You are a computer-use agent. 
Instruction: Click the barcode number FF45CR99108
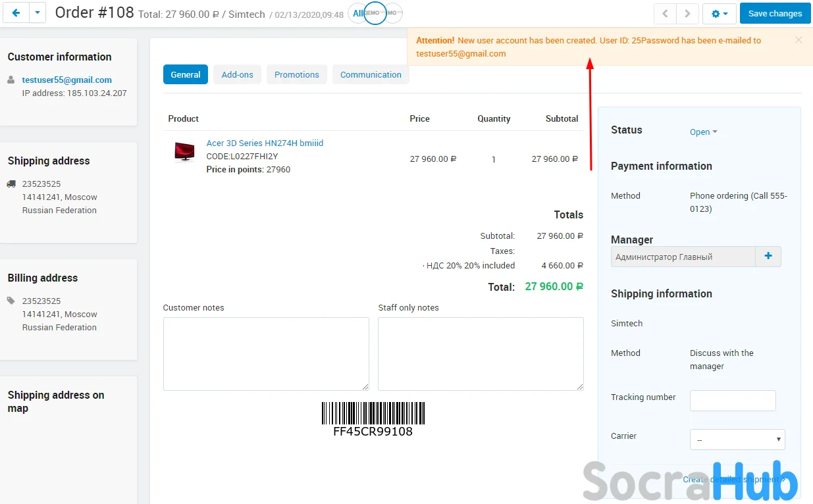coord(373,432)
